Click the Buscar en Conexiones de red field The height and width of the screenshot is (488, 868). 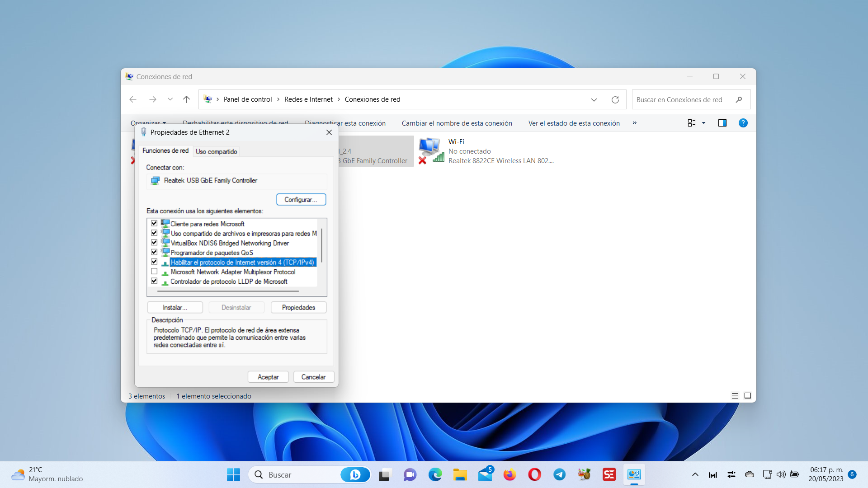point(679,100)
